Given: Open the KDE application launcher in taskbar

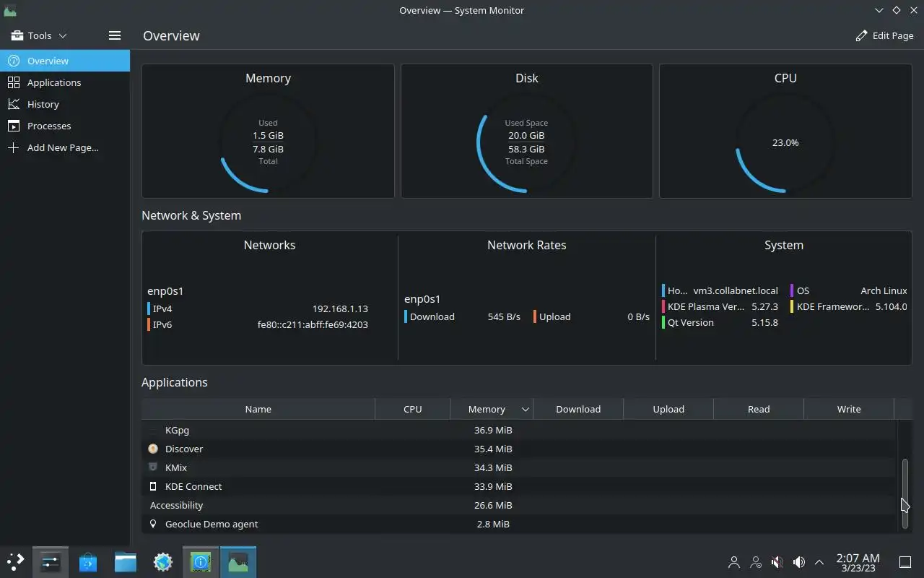Looking at the screenshot, I should (x=15, y=561).
